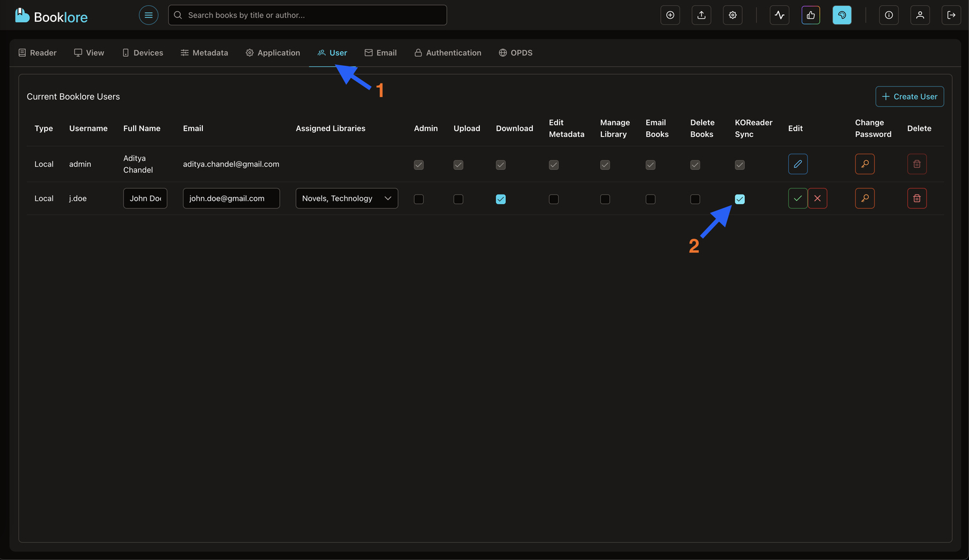Open the user profile icon in header

tap(920, 15)
